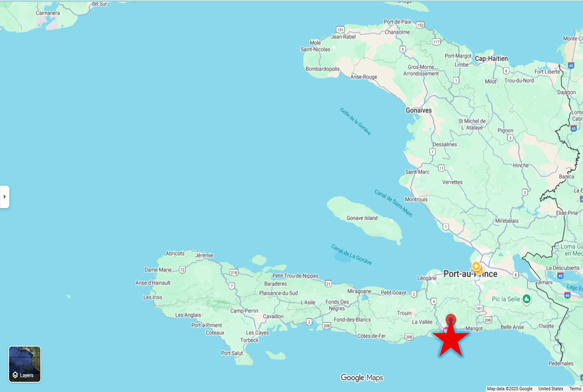Select the Pedernales town label
Image resolution: width=583 pixels, height=392 pixels.
(x=561, y=363)
